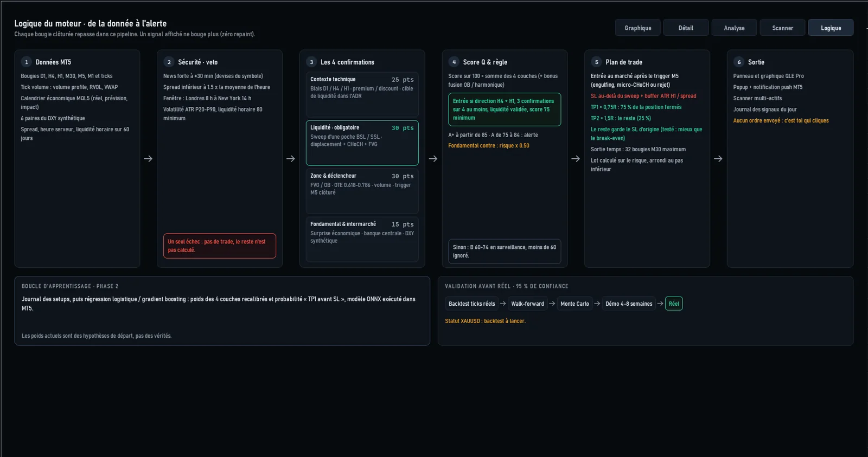Select the Fondamental & intermarché card
Screen dimensions: 868x457
point(362,239)
